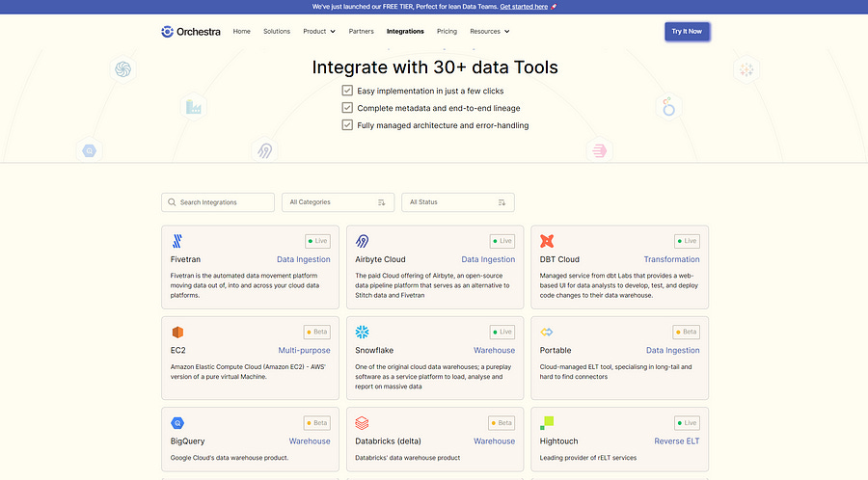
Task: Click the Beta badge on EC2 card
Action: [317, 332]
